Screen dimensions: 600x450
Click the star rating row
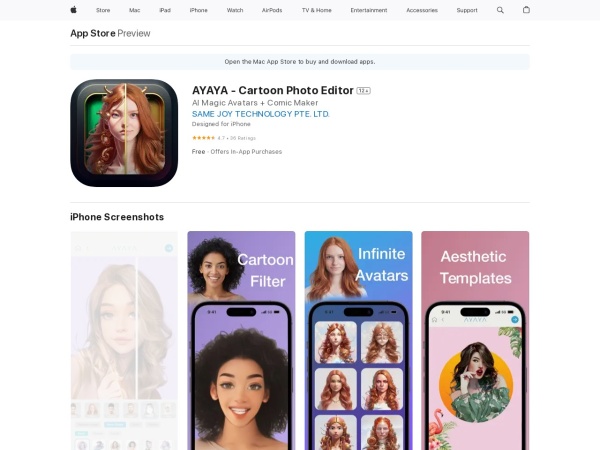tap(222, 137)
